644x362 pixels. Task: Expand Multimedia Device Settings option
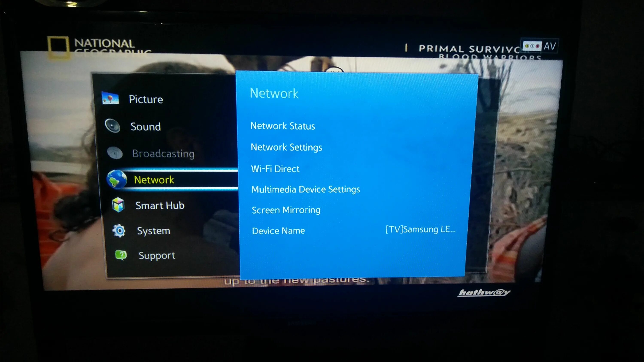[x=305, y=189]
